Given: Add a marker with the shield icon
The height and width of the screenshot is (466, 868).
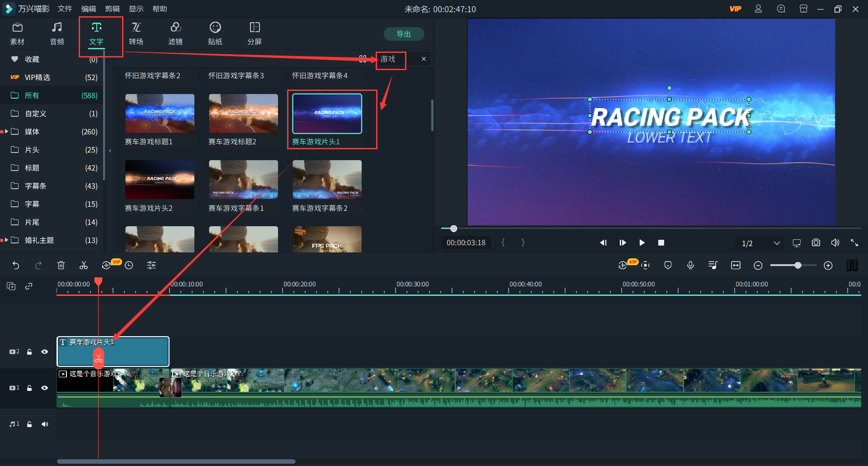Looking at the screenshot, I should pos(668,266).
